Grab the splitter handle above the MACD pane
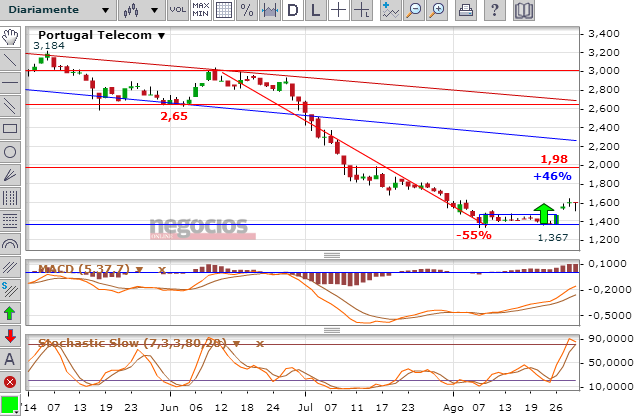Image resolution: width=642 pixels, height=420 pixels. tap(332, 255)
